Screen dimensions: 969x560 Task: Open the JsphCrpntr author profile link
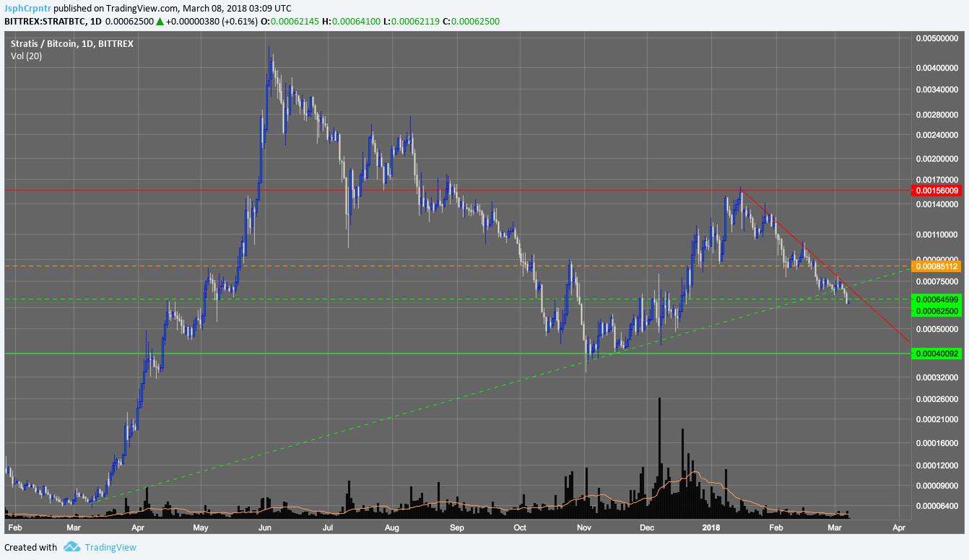coord(27,8)
